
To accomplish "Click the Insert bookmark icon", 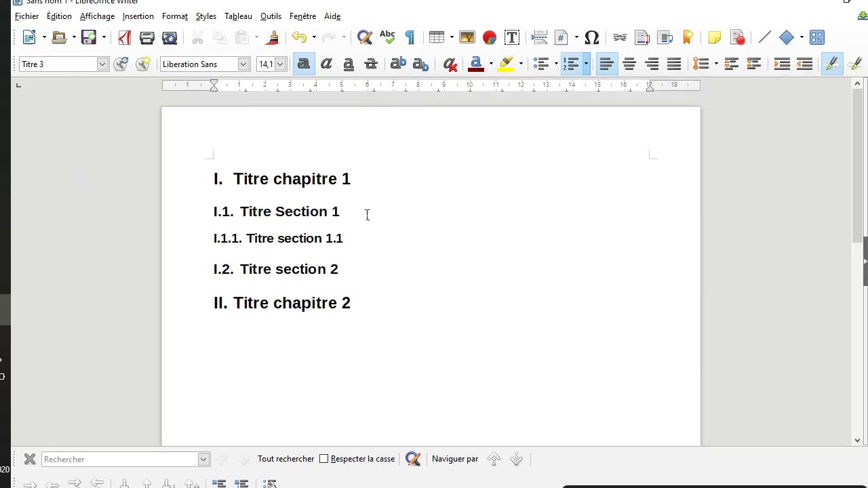I will tap(688, 38).
